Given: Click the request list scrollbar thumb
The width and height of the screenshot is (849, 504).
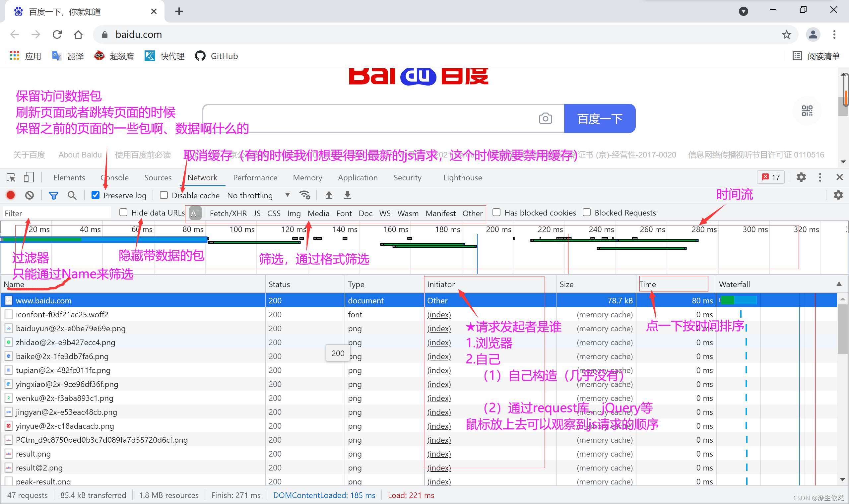Looking at the screenshot, I should [843, 330].
